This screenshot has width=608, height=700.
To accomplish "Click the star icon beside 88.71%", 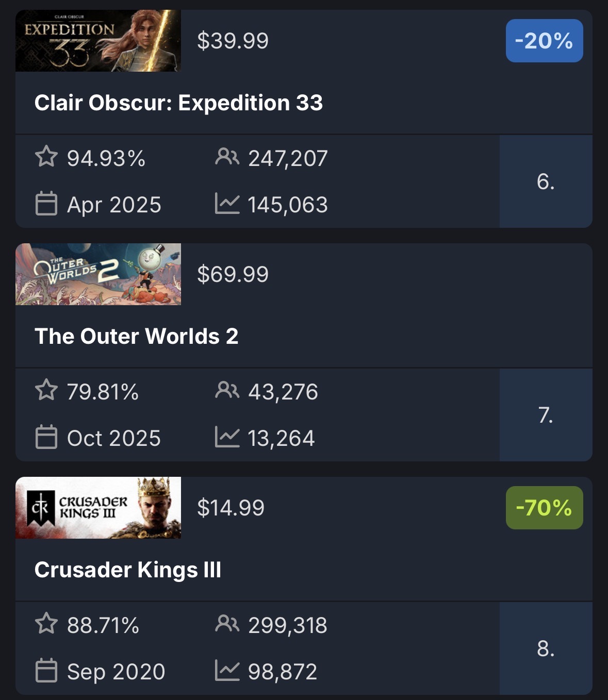I will click(46, 624).
